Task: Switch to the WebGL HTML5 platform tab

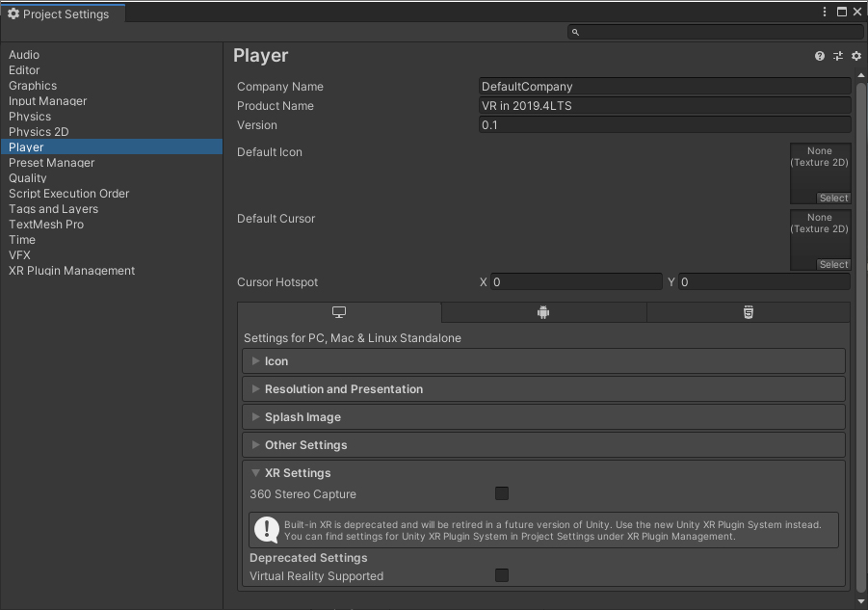Action: (748, 312)
